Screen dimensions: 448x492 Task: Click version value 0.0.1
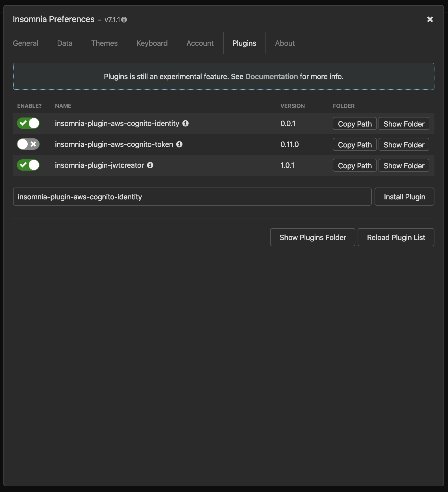[x=288, y=123]
